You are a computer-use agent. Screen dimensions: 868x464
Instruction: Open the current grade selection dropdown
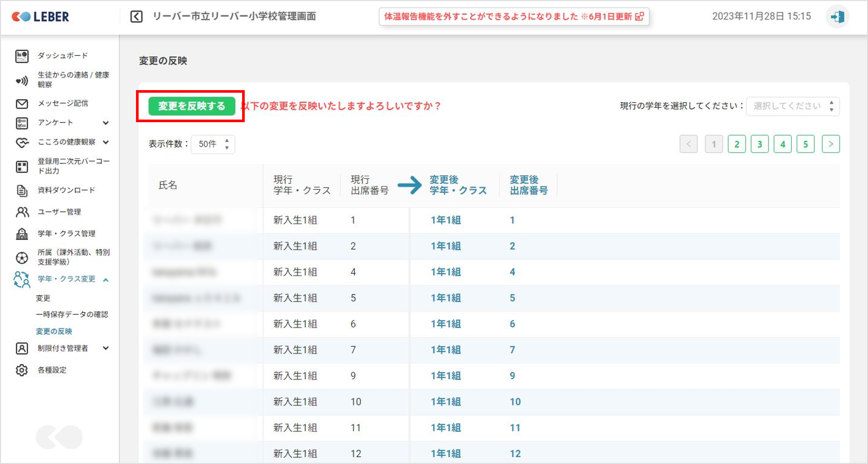click(792, 106)
